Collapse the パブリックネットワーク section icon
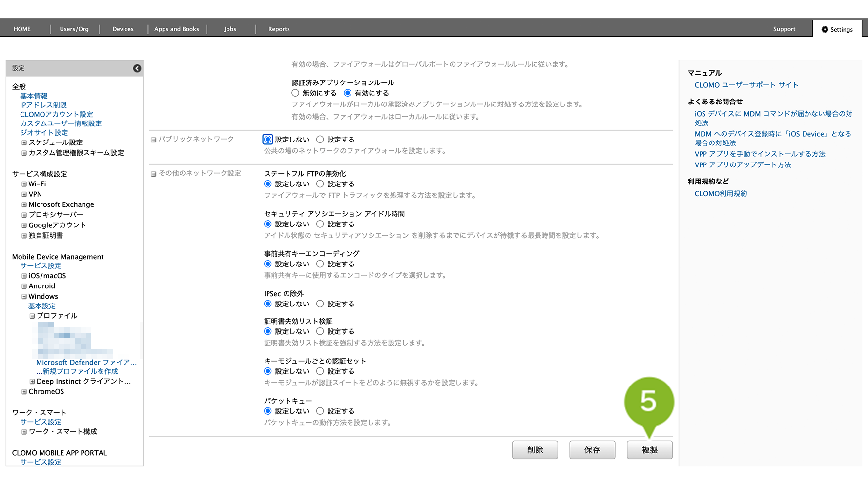The height and width of the screenshot is (488, 868). [x=153, y=140]
